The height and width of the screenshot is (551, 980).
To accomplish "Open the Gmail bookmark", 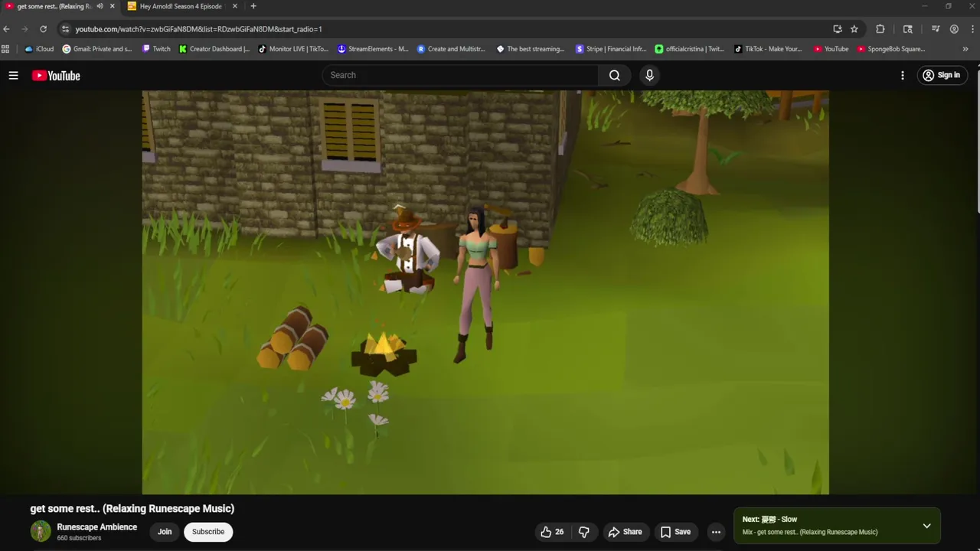I will [97, 49].
